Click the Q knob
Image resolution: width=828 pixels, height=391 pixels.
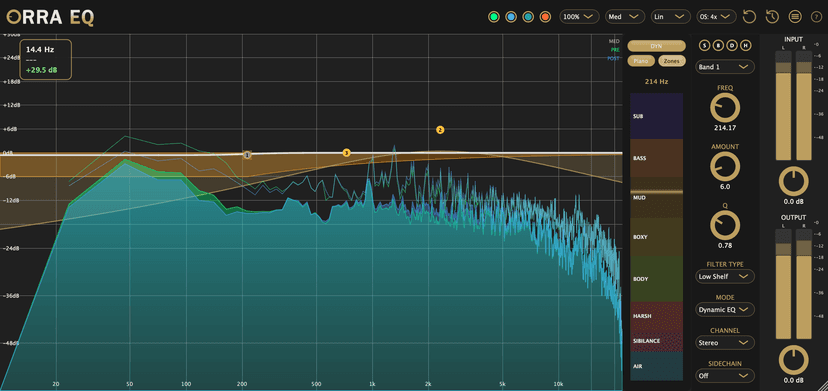pos(725,225)
